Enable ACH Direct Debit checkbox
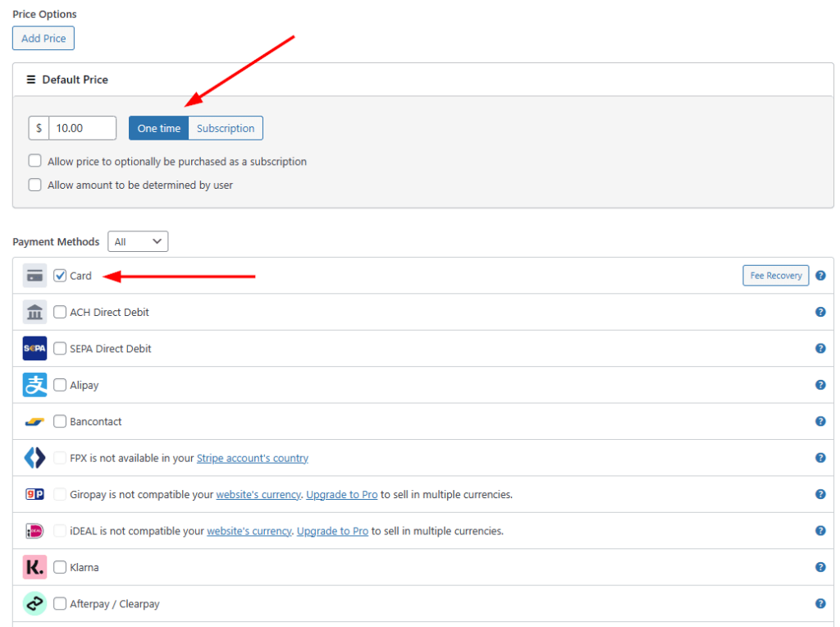 [60, 312]
